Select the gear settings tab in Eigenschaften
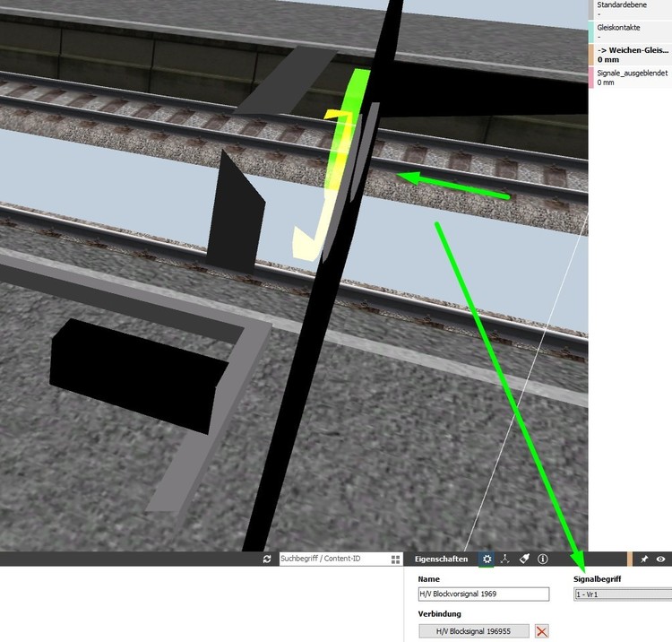Screen dimensions: 672x642 (487, 559)
